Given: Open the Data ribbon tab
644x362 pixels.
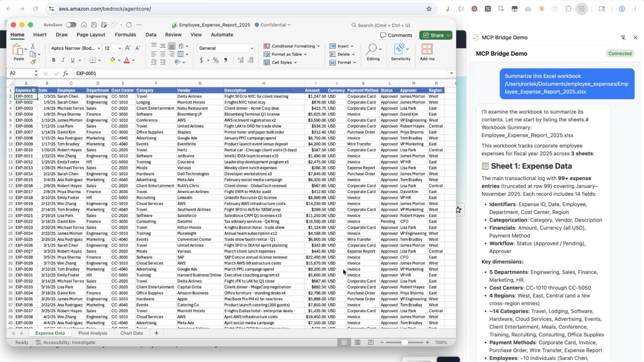Looking at the screenshot, I should [151, 35].
